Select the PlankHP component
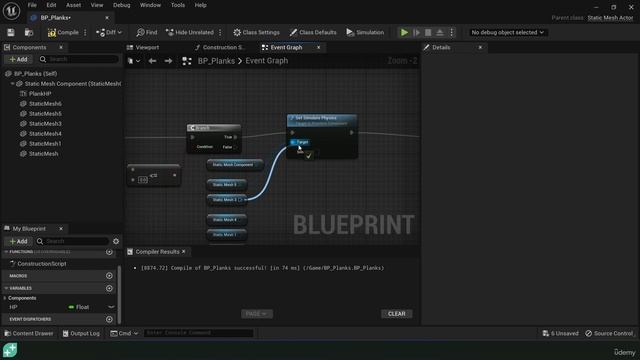The height and width of the screenshot is (360, 640). tap(40, 93)
